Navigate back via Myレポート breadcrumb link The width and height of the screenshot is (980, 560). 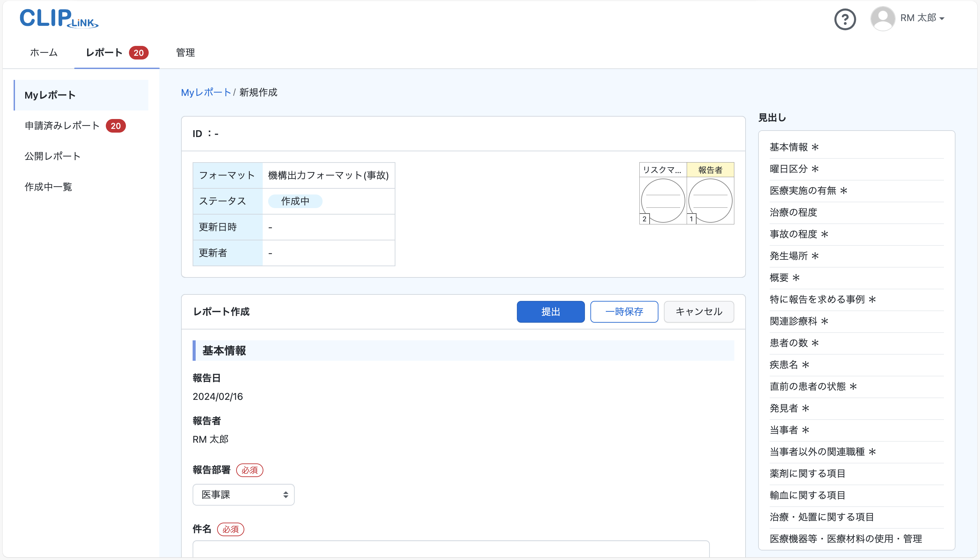click(x=206, y=92)
